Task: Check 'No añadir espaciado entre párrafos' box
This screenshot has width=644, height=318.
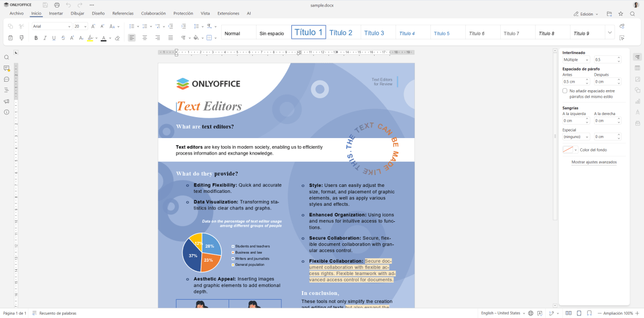Action: [565, 91]
